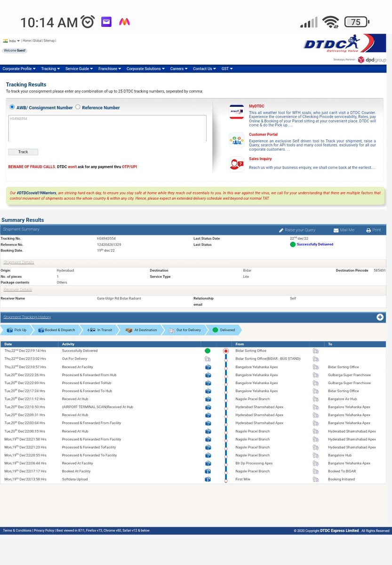This screenshot has height=565, width=392.
Task: Click the scooter icon in Out For Delivery row
Action: (208, 359)
